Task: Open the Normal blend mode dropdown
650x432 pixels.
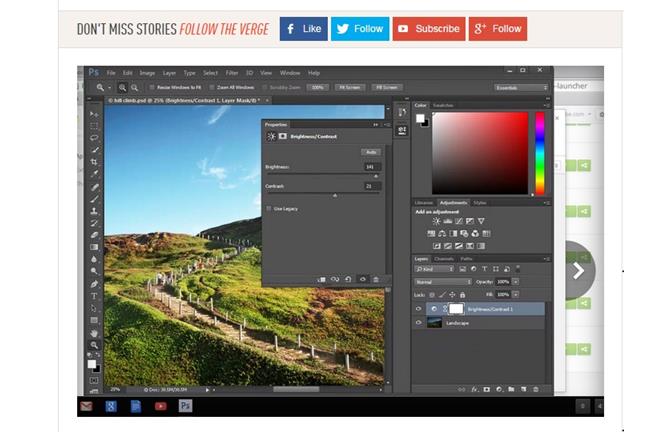Action: click(443, 282)
